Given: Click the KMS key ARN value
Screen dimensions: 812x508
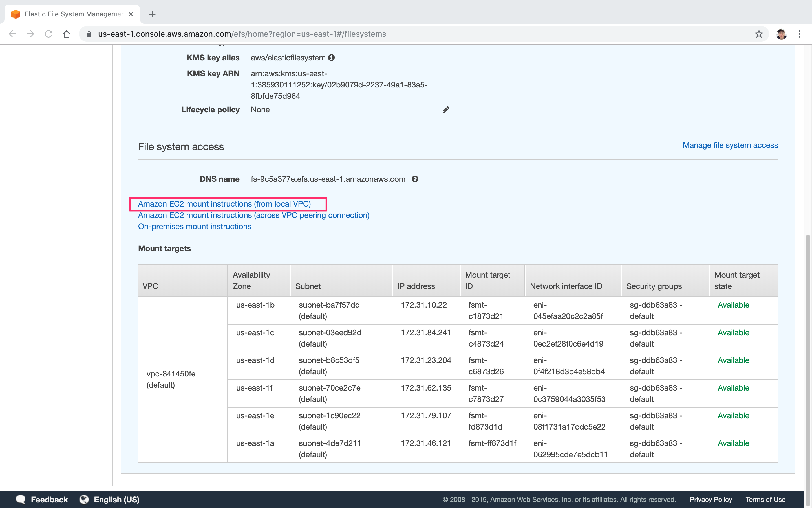Looking at the screenshot, I should click(339, 85).
